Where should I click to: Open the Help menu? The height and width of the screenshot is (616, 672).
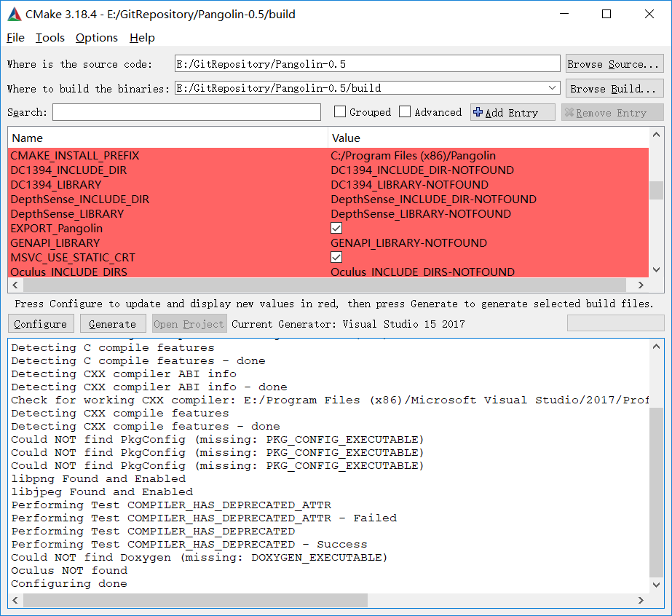(142, 37)
